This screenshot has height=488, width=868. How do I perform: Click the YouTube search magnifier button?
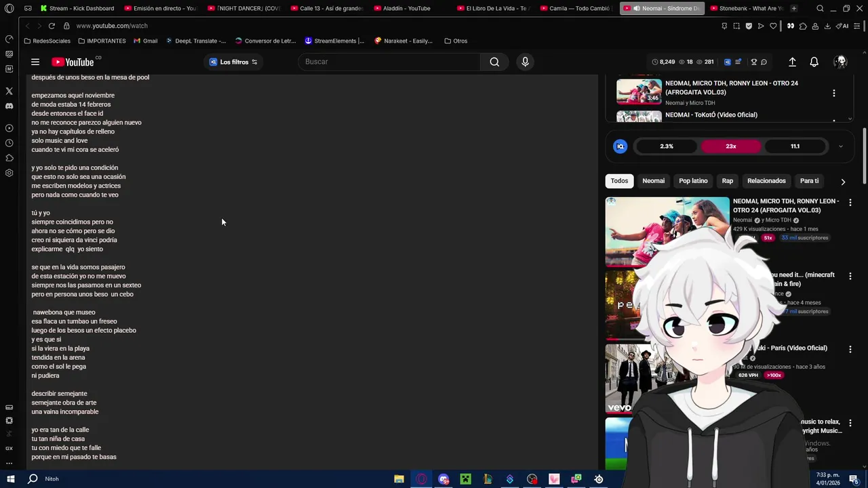pos(494,62)
